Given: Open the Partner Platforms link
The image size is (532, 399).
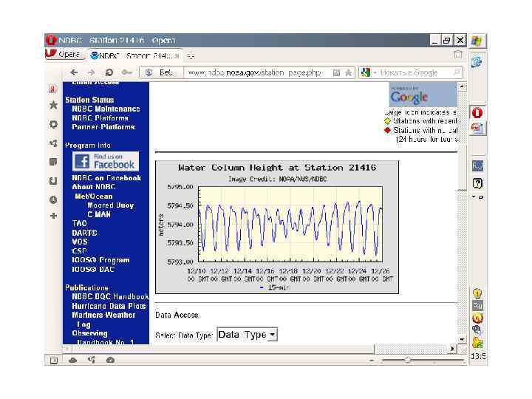Looking at the screenshot, I should point(103,127).
